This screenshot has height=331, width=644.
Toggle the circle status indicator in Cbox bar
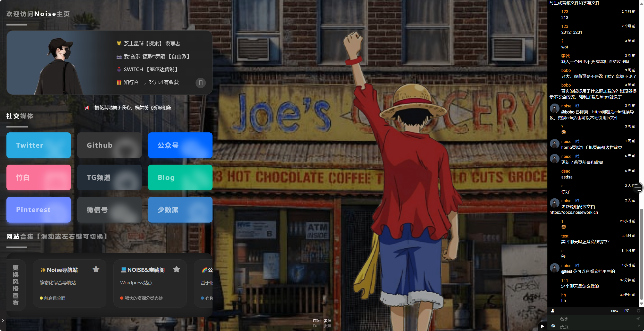point(638,311)
